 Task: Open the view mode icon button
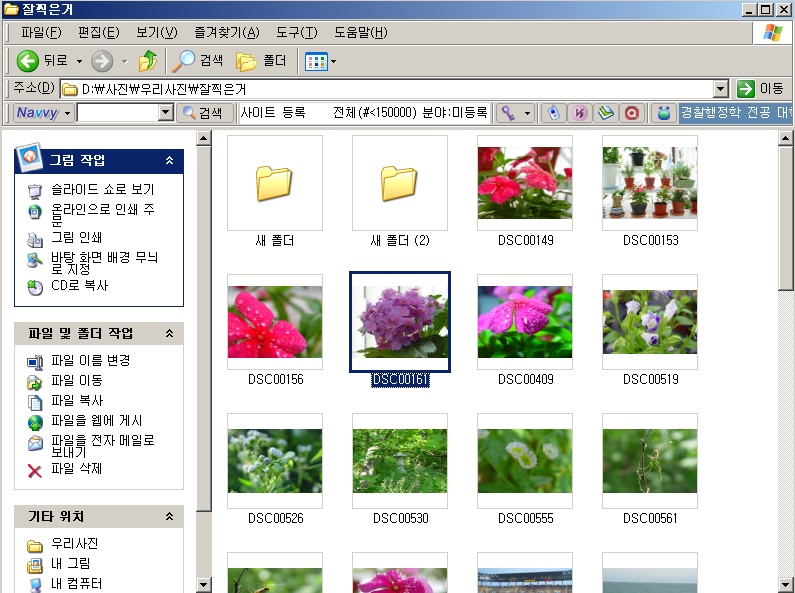pos(316,62)
